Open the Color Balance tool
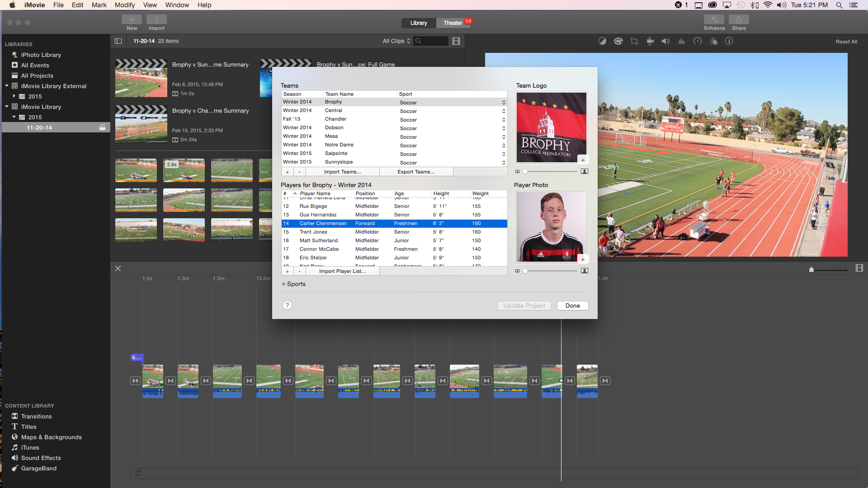Image resolution: width=868 pixels, height=488 pixels. [x=602, y=41]
